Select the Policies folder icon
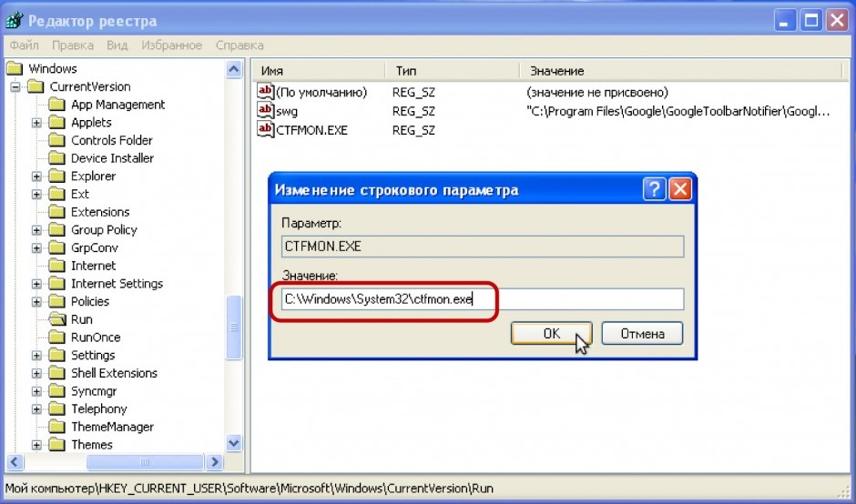Viewport: 856px width, 504px height. tap(56, 302)
